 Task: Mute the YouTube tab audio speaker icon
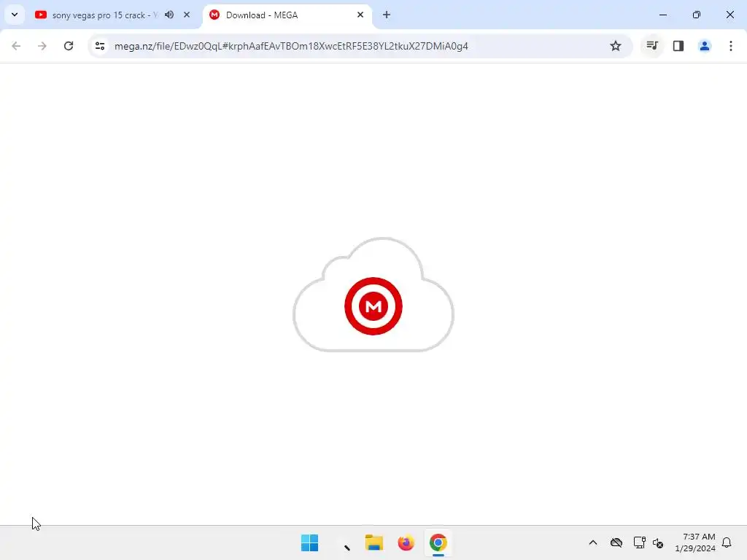[169, 15]
